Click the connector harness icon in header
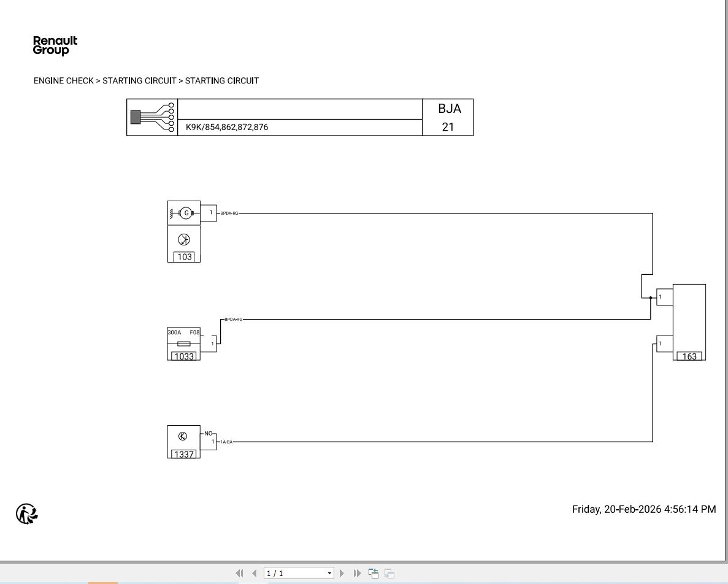 (152, 117)
